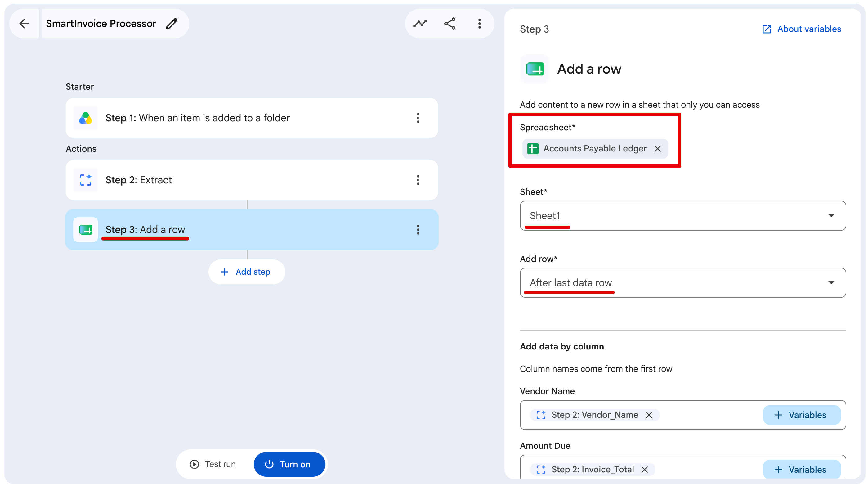The width and height of the screenshot is (868, 491).
Task: Click the Accounts Payable Ledger chip text
Action: [595, 149]
